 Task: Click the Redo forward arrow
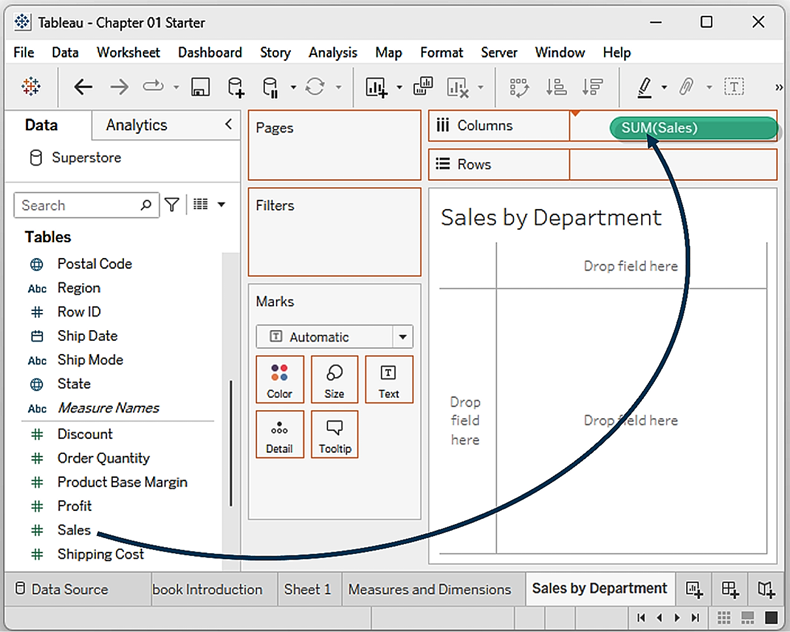pyautogui.click(x=119, y=87)
